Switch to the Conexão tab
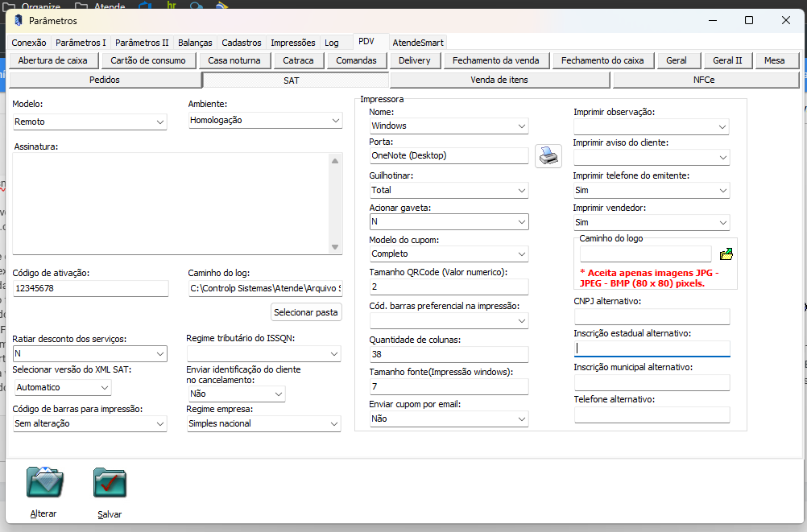Viewport: 807px width, 532px height. 29,43
